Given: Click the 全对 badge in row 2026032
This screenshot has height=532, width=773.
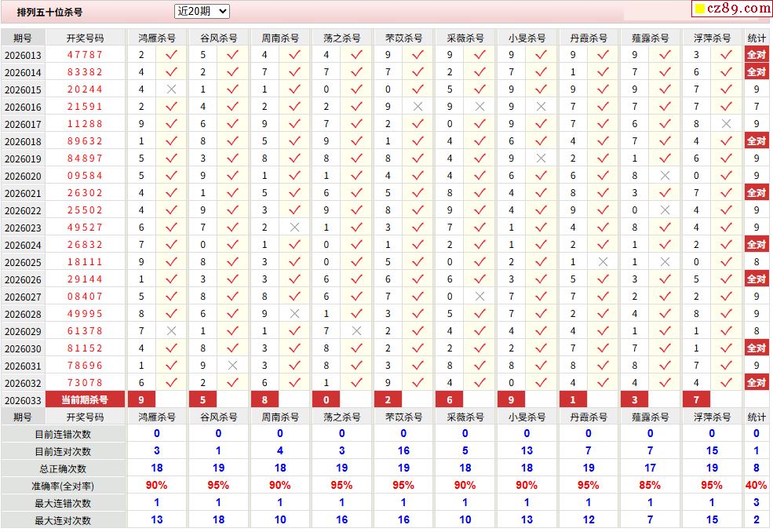Looking at the screenshot, I should coord(757,383).
